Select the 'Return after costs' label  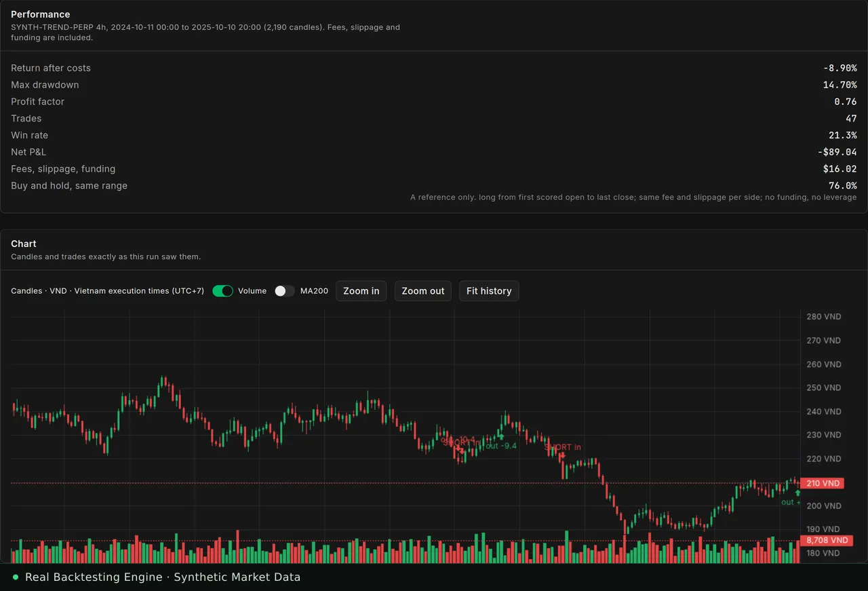point(51,68)
